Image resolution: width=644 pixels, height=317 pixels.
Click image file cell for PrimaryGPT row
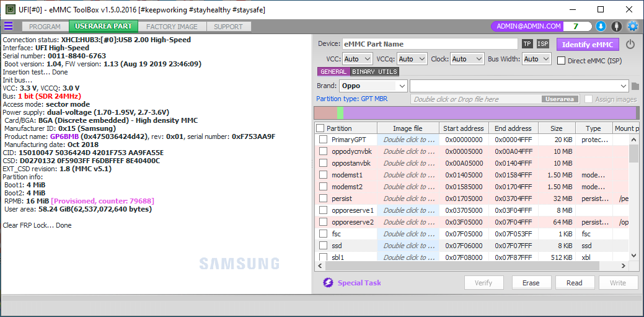(408, 140)
